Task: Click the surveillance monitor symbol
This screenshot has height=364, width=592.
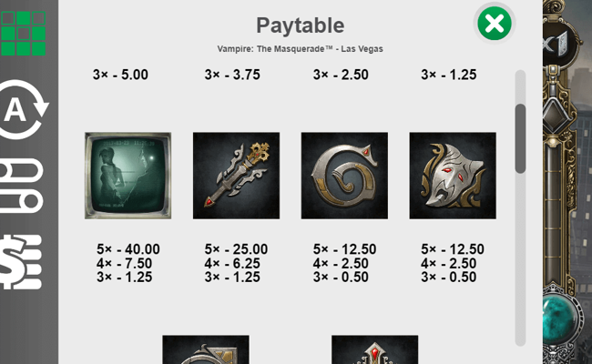Action: click(x=128, y=176)
